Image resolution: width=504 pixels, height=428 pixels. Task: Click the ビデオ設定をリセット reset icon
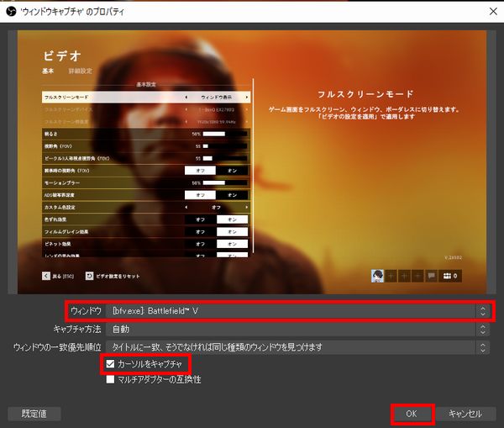[89, 276]
